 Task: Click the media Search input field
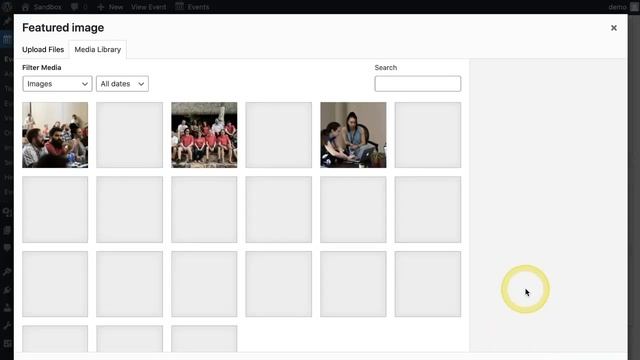click(x=418, y=84)
